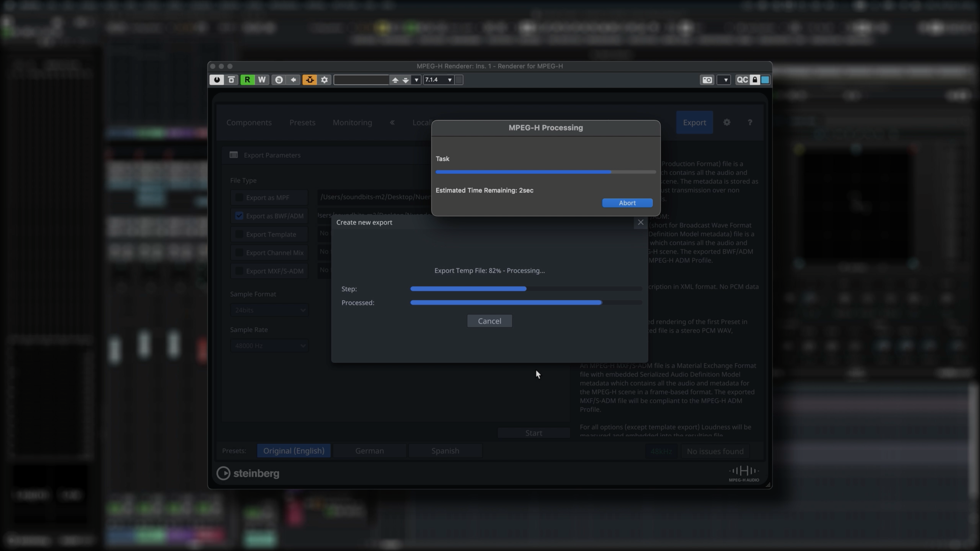980x551 pixels.
Task: Click the camera snapshot icon
Action: point(707,80)
